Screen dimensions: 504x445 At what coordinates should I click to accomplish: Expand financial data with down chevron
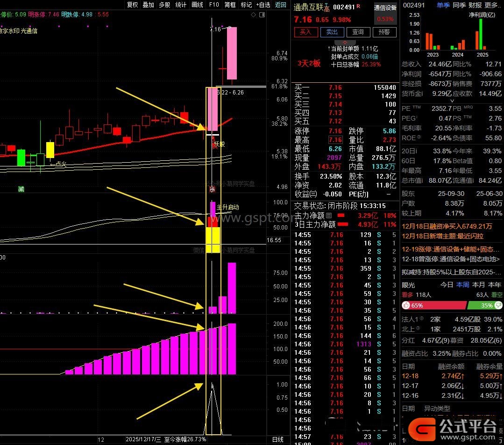pos(451,101)
